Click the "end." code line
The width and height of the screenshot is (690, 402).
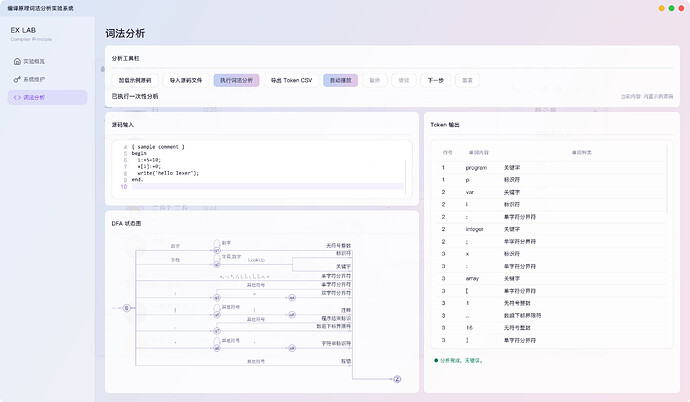(137, 179)
